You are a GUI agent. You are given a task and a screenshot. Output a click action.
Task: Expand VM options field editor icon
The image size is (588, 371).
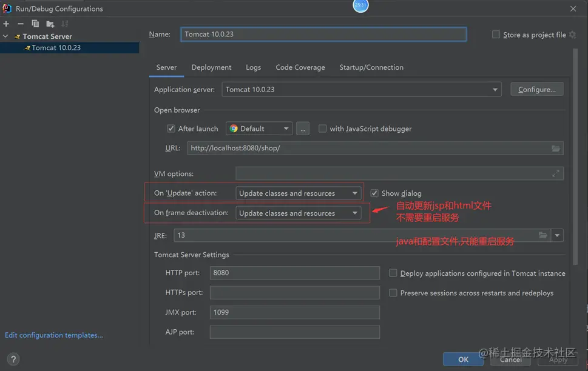coord(556,173)
